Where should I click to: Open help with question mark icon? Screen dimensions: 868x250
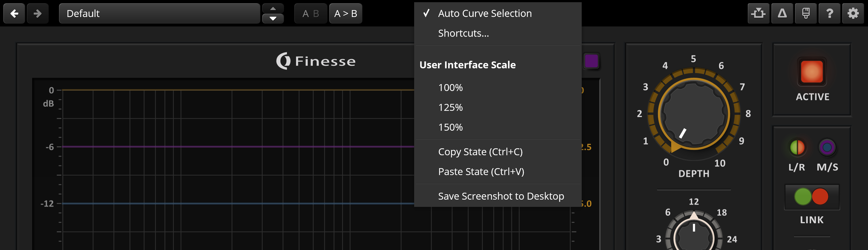click(829, 14)
